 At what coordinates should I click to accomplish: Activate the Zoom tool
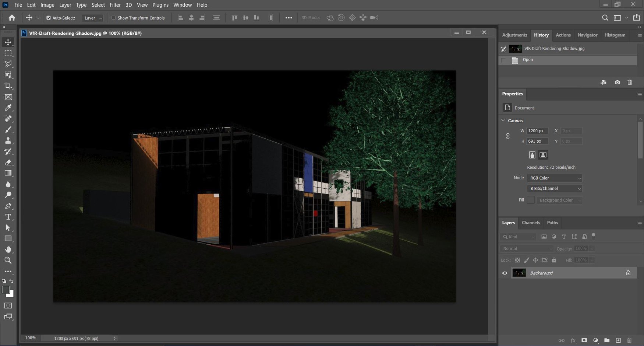pos(8,261)
